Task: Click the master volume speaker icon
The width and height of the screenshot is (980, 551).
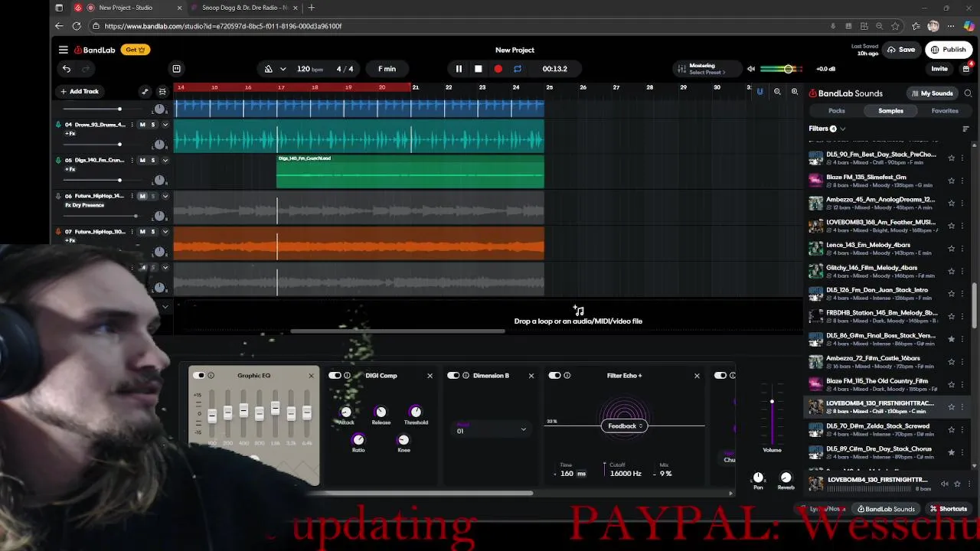Action: (x=751, y=69)
